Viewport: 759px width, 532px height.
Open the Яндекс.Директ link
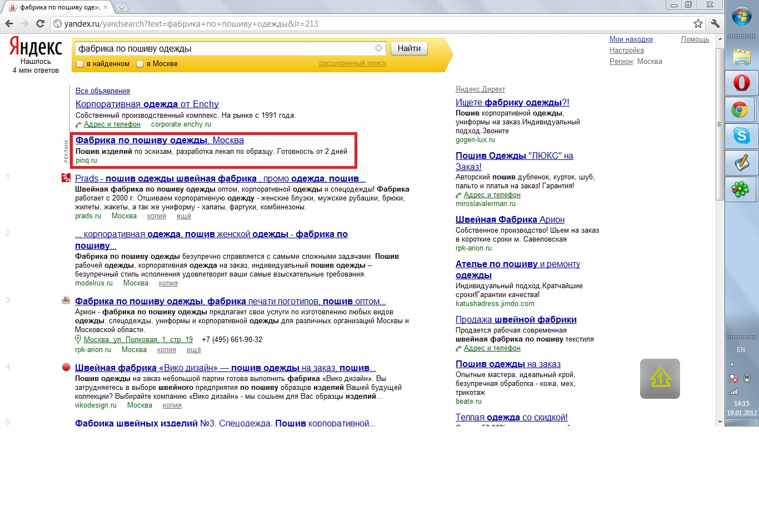(x=480, y=89)
